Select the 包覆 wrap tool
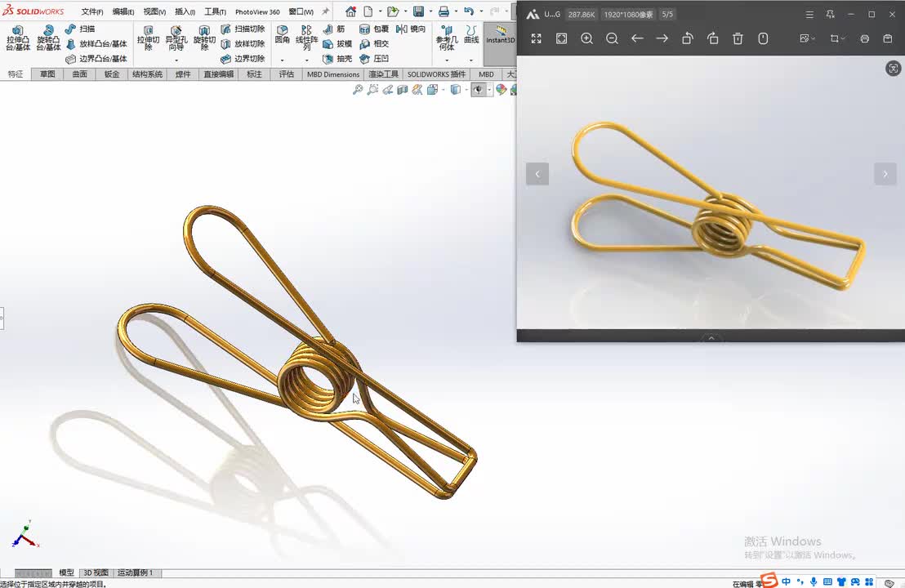The height and width of the screenshot is (588, 905). click(374, 29)
